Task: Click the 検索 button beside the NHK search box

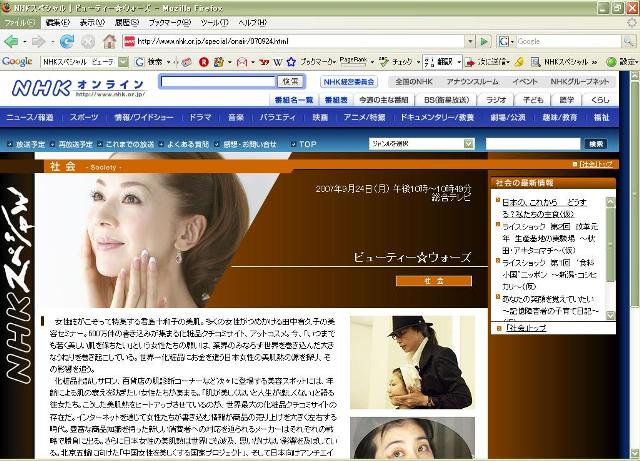Action: (x=291, y=82)
